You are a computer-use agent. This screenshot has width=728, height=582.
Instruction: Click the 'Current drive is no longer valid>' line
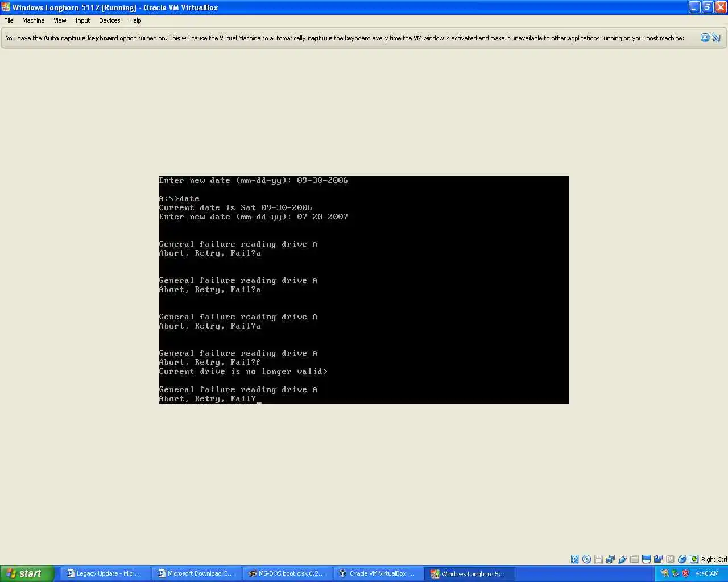pos(243,371)
